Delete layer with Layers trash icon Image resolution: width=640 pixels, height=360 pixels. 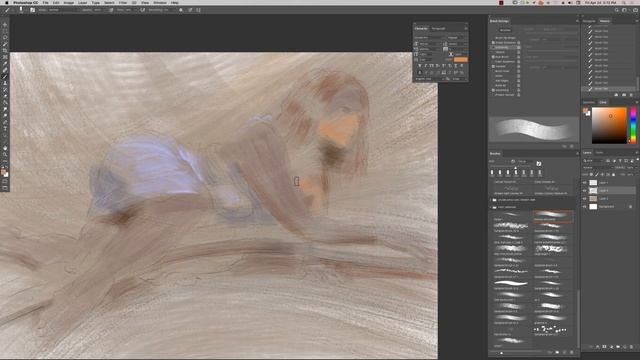point(631,347)
